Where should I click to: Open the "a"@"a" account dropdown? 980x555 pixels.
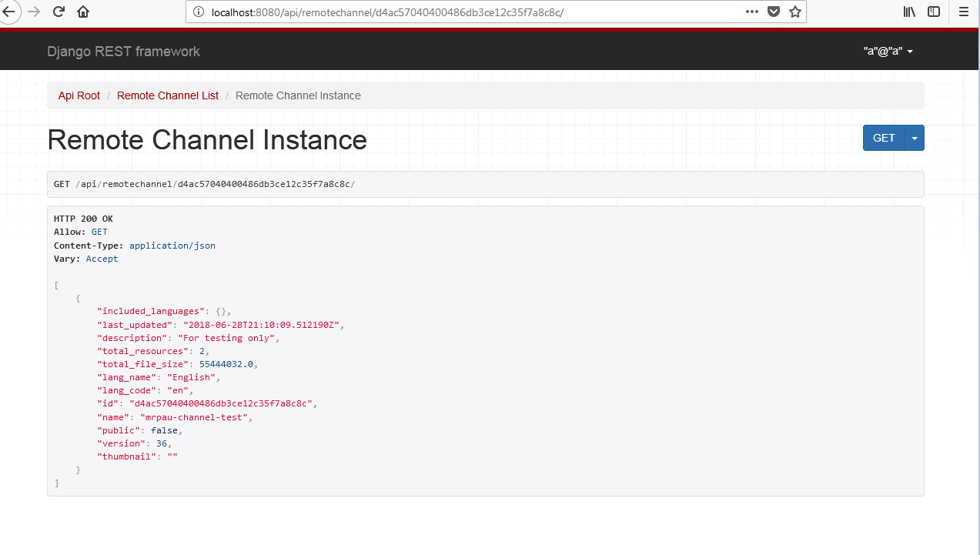pyautogui.click(x=885, y=51)
